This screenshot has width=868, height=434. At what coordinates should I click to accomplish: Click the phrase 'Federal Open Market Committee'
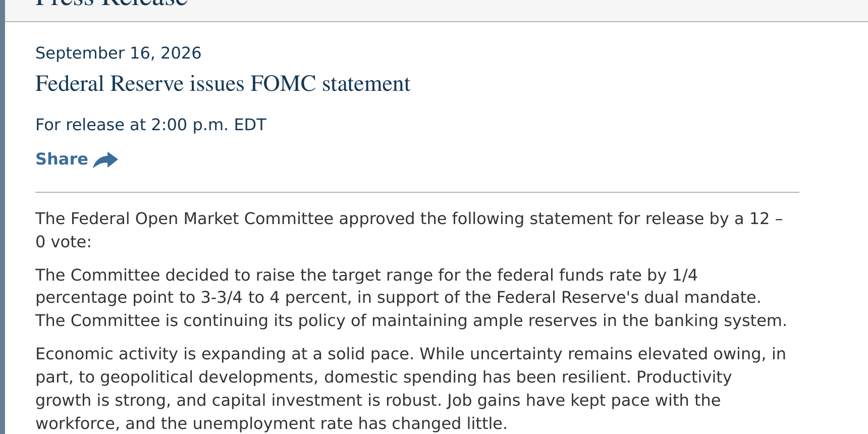[x=202, y=219]
